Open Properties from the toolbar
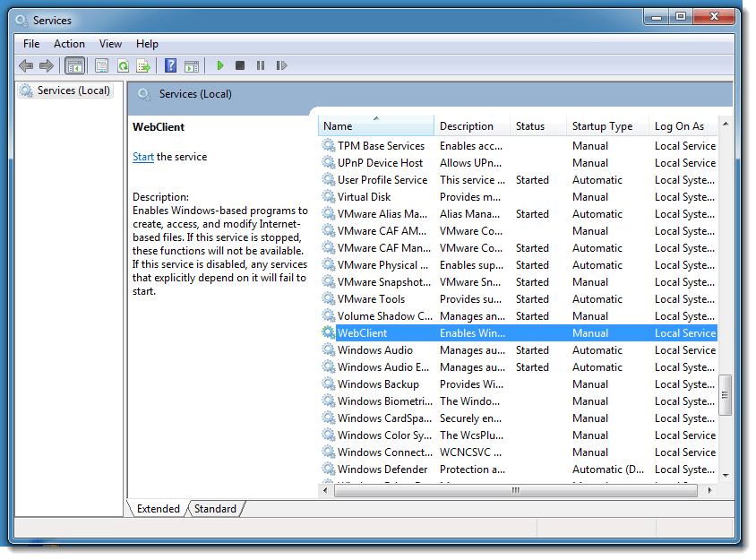Viewport: 756px width, 560px height. [x=101, y=65]
